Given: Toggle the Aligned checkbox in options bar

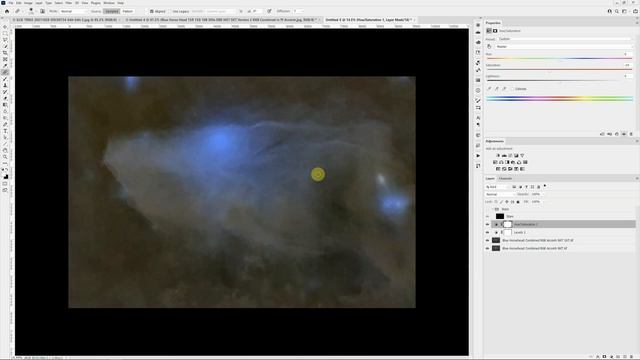Looking at the screenshot, I should [x=152, y=11].
